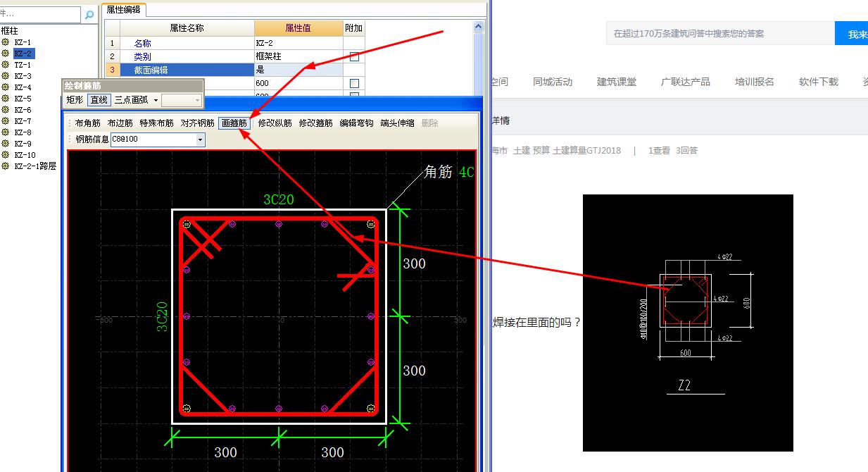Click the 特殊布筋 toolbar button
The image size is (868, 472).
[156, 123]
